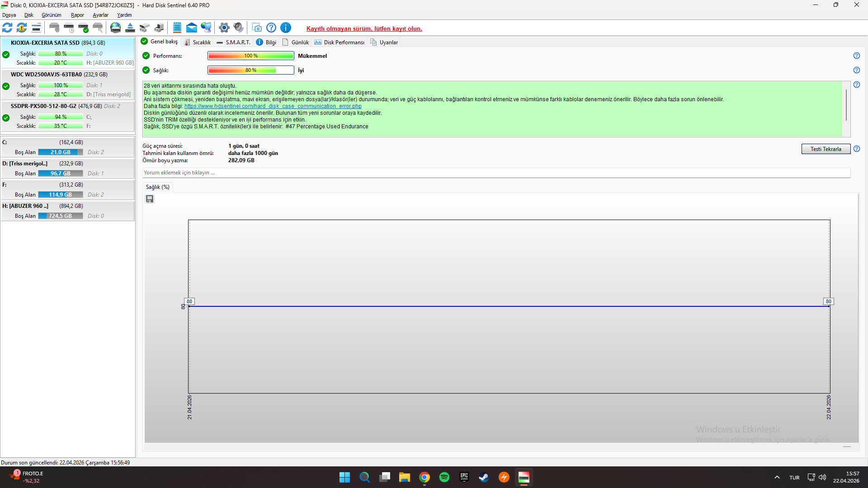868x488 pixels.
Task: Click the question mark Help toolbar icon
Action: pos(271,28)
